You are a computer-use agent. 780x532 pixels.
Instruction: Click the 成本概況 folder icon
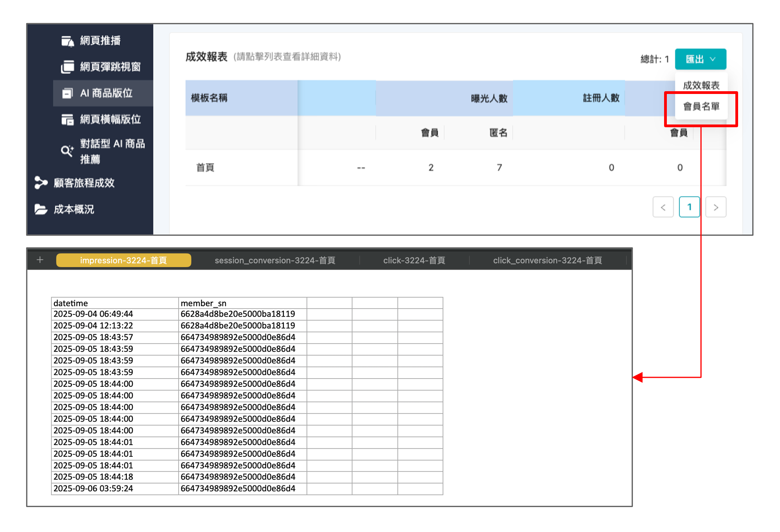(x=40, y=209)
